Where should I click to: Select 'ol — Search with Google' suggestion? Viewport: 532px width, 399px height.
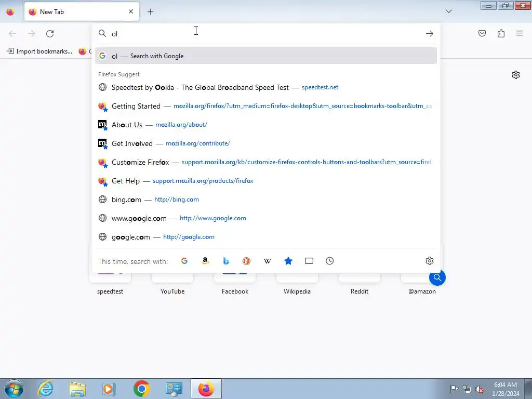pos(265,56)
